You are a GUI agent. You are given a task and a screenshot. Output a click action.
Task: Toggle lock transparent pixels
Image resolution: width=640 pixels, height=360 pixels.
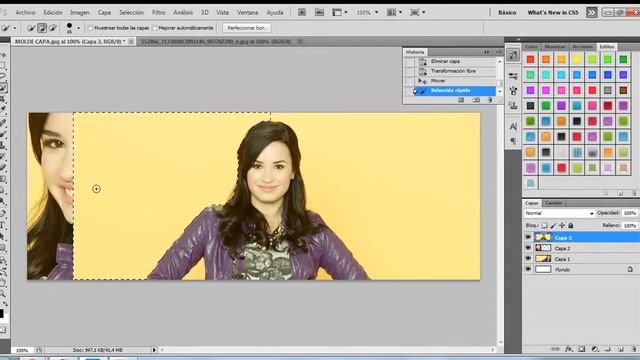pos(544,225)
